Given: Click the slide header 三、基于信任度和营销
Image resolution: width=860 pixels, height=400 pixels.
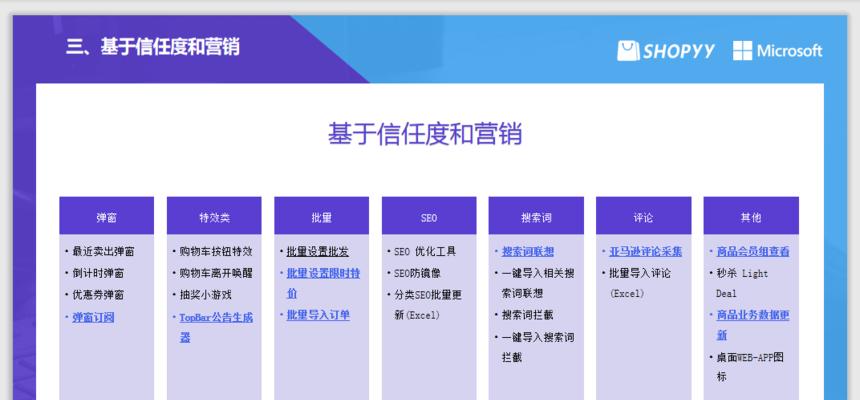Looking at the screenshot, I should click(x=153, y=47).
